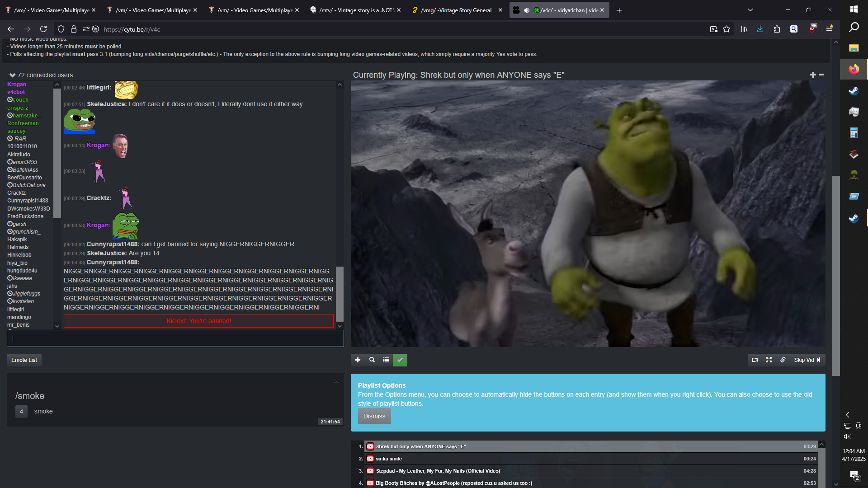This screenshot has height=488, width=868.
Task: Add a video with the plus playlist button
Action: [x=358, y=360]
